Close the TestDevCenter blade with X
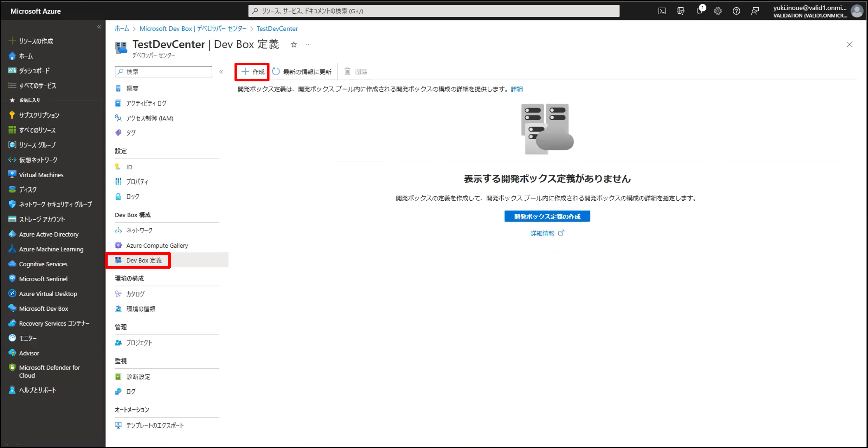868x448 pixels. pyautogui.click(x=849, y=44)
